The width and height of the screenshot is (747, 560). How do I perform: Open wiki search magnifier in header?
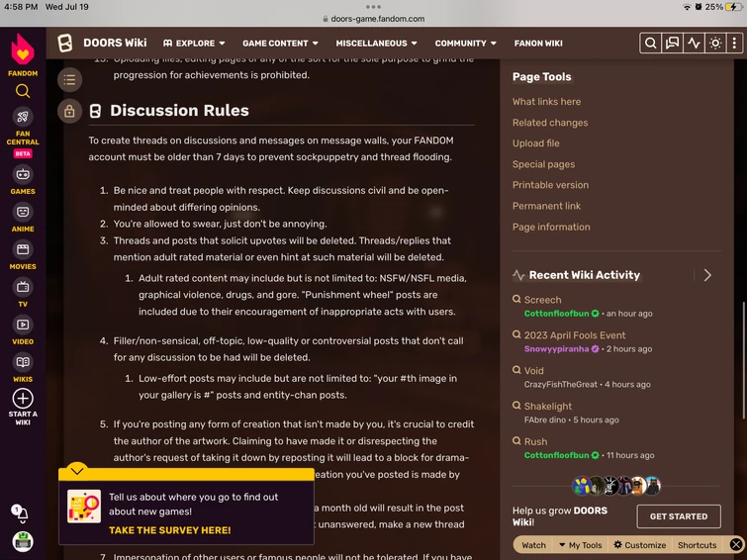[650, 44]
